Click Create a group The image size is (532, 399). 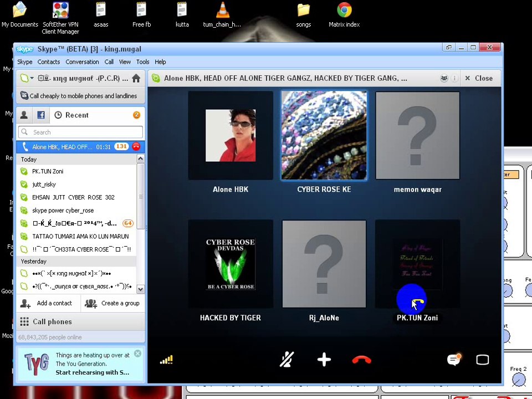pos(112,303)
